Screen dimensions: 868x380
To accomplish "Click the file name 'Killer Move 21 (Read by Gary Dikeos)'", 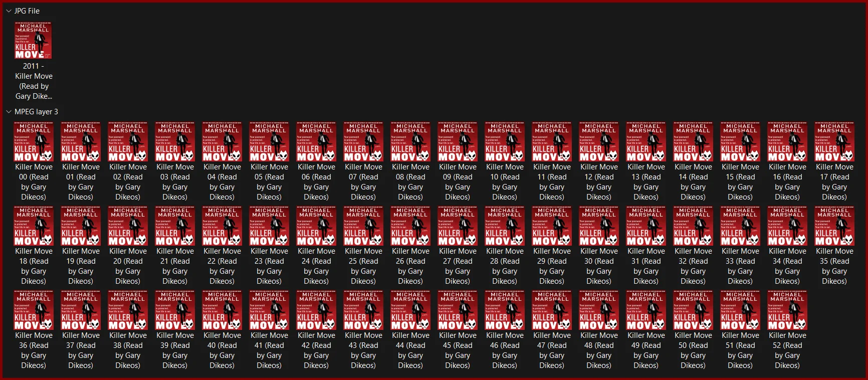I will coord(175,266).
